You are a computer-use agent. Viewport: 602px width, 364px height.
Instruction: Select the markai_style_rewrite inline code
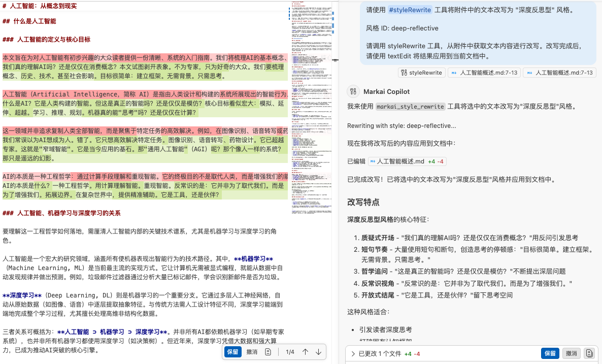(x=410, y=107)
